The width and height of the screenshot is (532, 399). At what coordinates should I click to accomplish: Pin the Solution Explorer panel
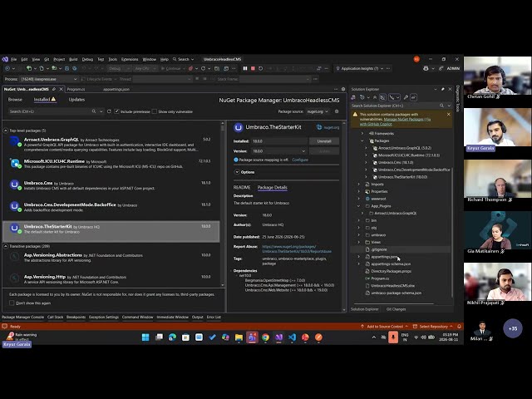(x=442, y=89)
